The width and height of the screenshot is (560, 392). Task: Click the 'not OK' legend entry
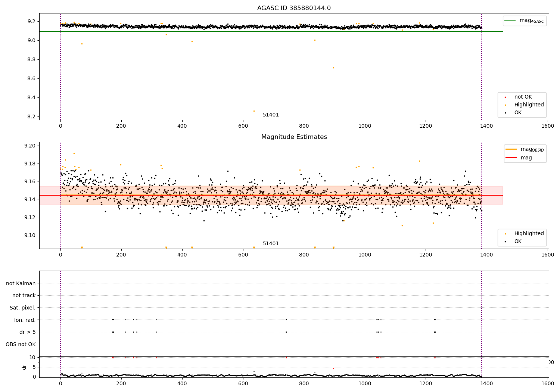pos(523,97)
